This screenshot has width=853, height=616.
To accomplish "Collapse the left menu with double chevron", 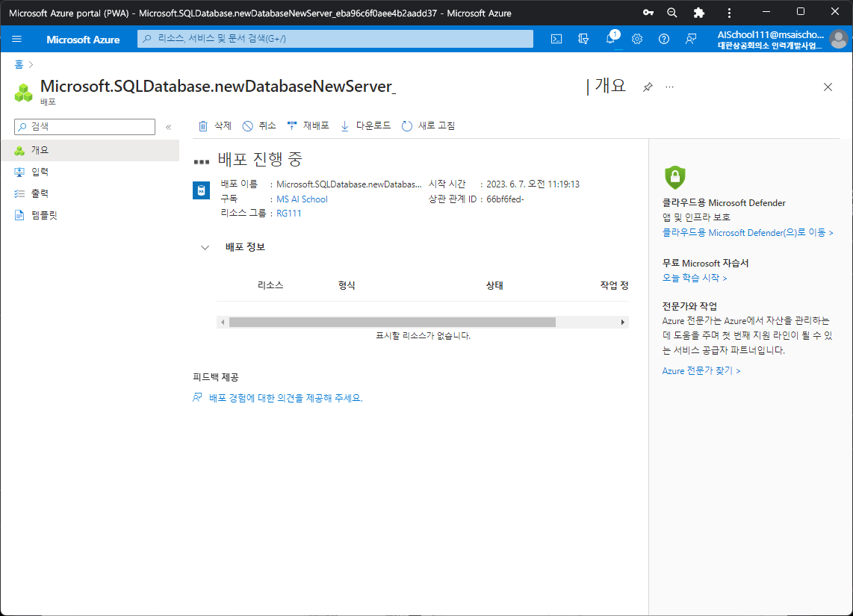I will click(x=169, y=127).
